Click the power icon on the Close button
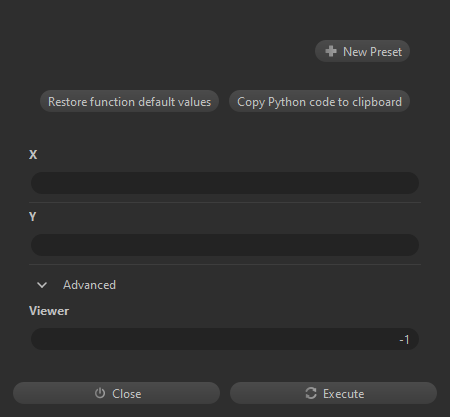Image resolution: width=450 pixels, height=417 pixels. tap(100, 393)
